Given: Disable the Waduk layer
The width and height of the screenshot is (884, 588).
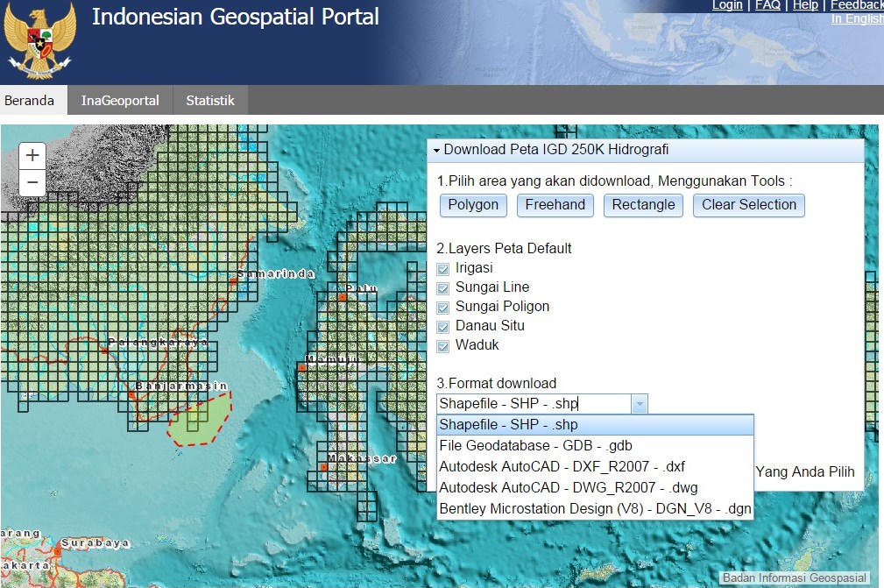Looking at the screenshot, I should click(444, 345).
